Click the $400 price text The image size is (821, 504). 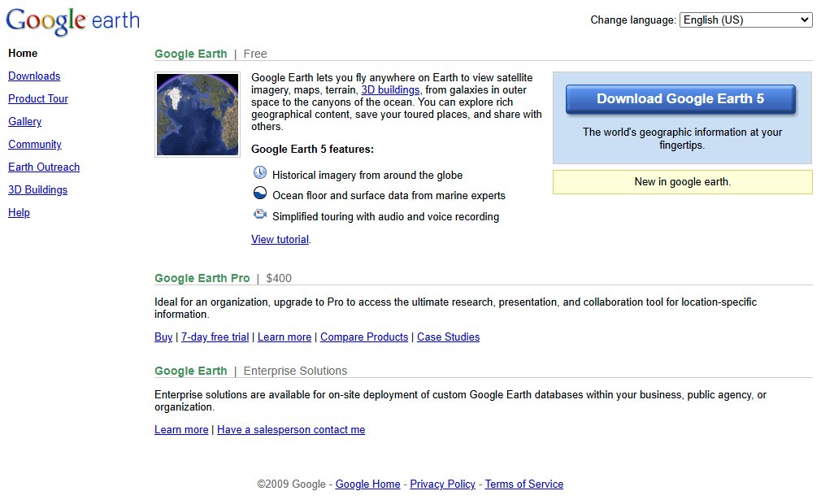coord(279,279)
